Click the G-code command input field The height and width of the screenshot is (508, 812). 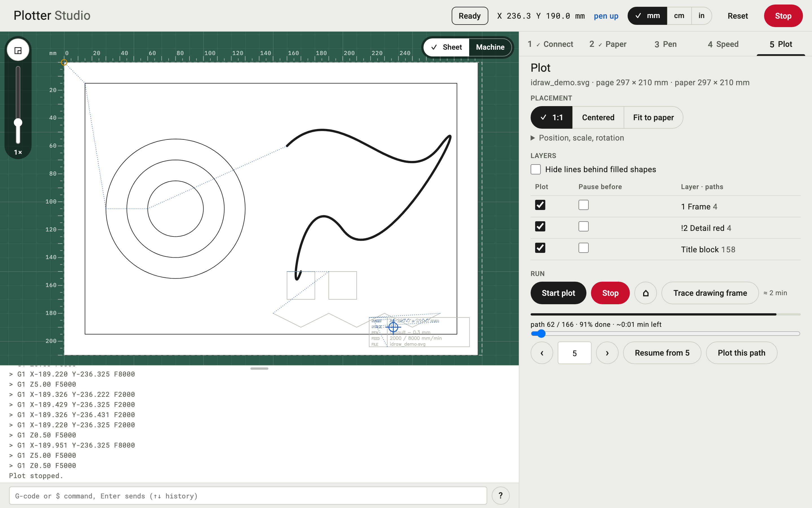[248, 496]
